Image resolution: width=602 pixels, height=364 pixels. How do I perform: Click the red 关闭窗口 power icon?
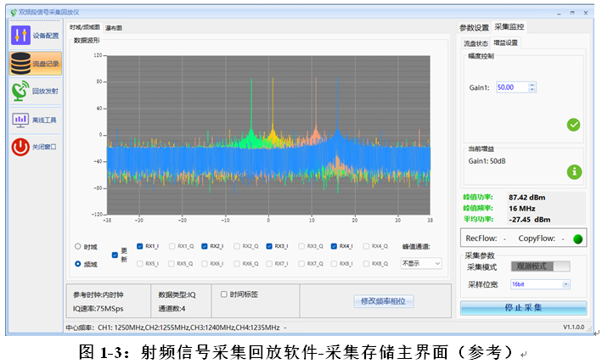tap(20, 147)
